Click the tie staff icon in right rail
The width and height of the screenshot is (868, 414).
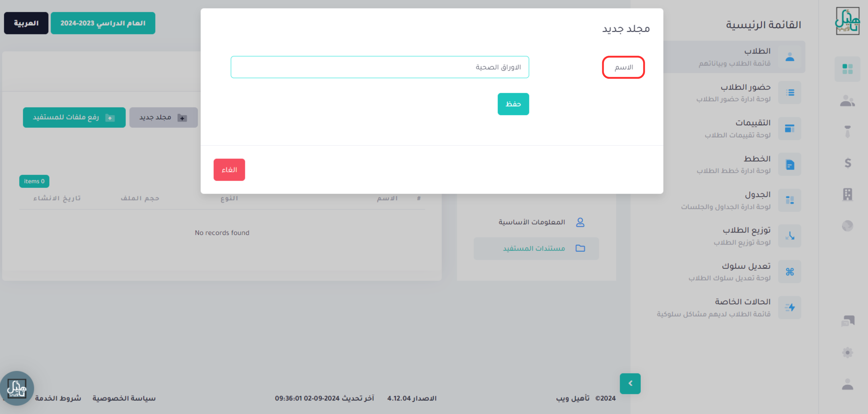(x=847, y=131)
